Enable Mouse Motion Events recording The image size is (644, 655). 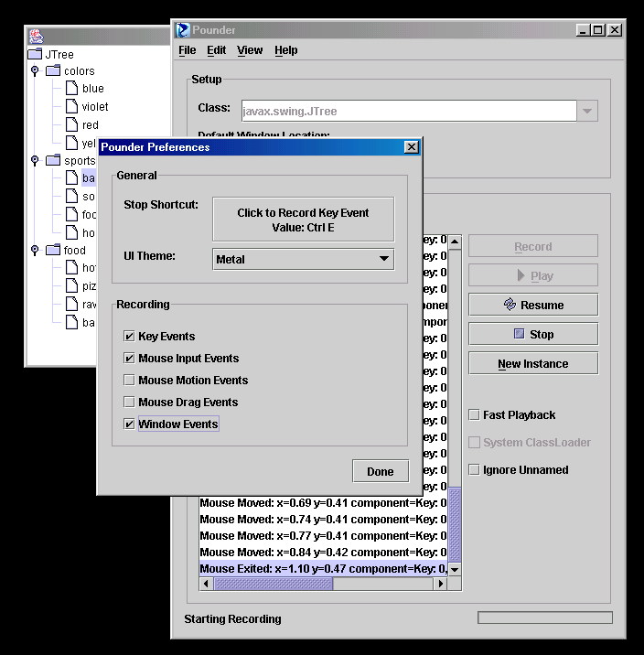pyautogui.click(x=129, y=381)
